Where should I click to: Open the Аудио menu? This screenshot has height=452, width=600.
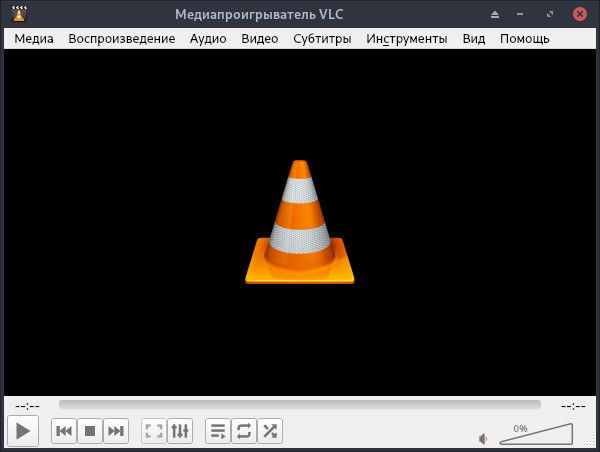pos(208,39)
